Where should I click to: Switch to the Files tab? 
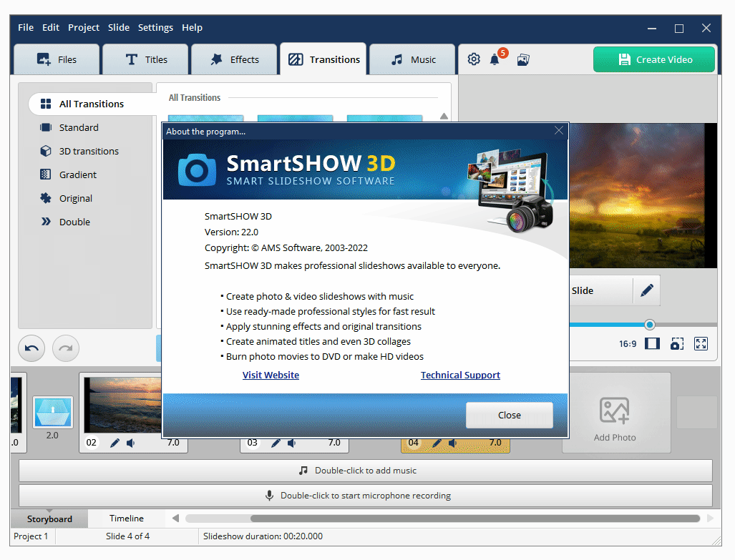[57, 59]
